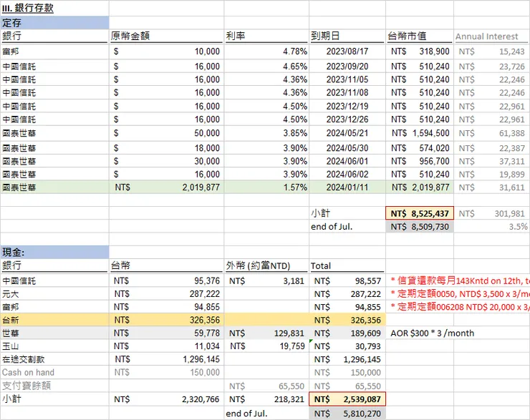Viewport: 530px width, 420px height.
Task: Select the 1.57% rate cell
Action: pos(266,187)
